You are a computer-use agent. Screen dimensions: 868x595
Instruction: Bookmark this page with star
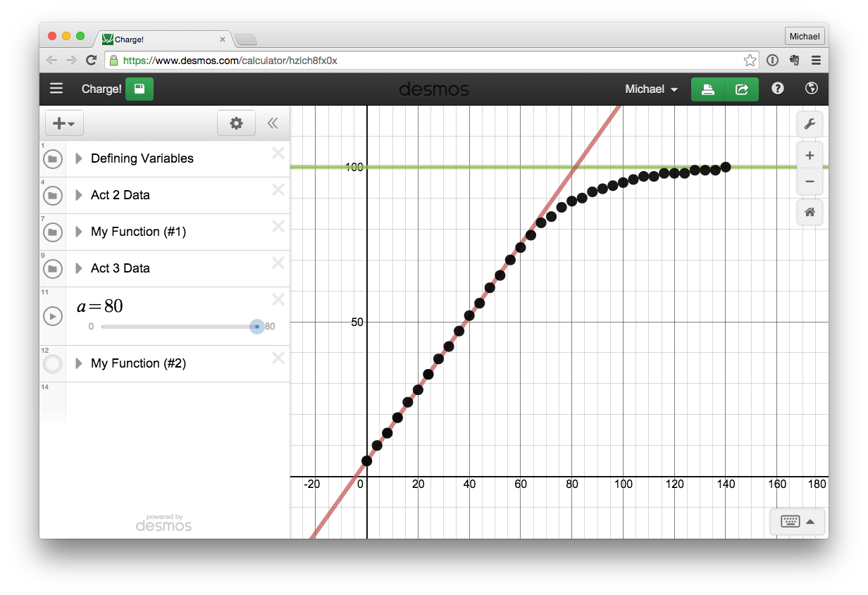click(750, 61)
